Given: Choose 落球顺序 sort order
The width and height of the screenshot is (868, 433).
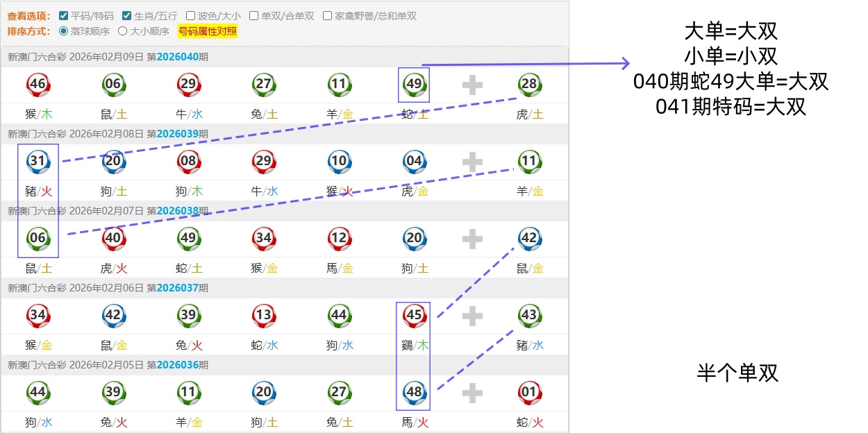Looking at the screenshot, I should [64, 31].
